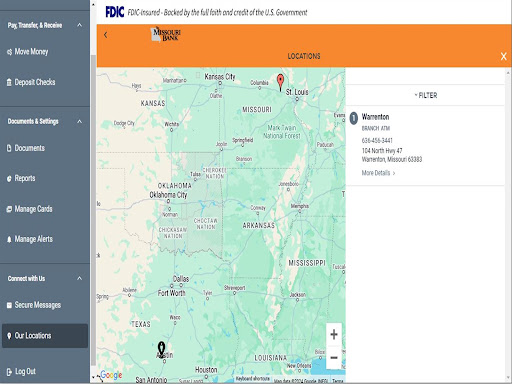The width and height of the screenshot is (512, 384).
Task: Click Memphis label on map
Action: click(300, 206)
